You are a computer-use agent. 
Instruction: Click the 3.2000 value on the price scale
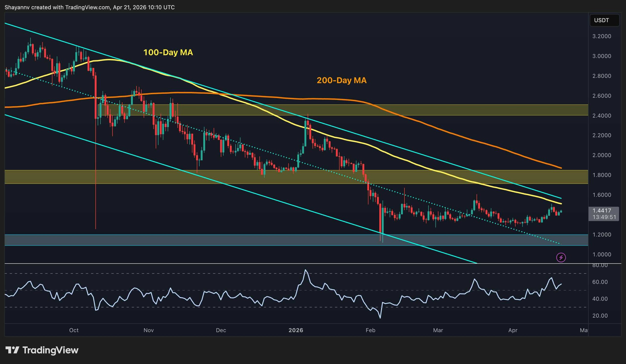click(601, 36)
